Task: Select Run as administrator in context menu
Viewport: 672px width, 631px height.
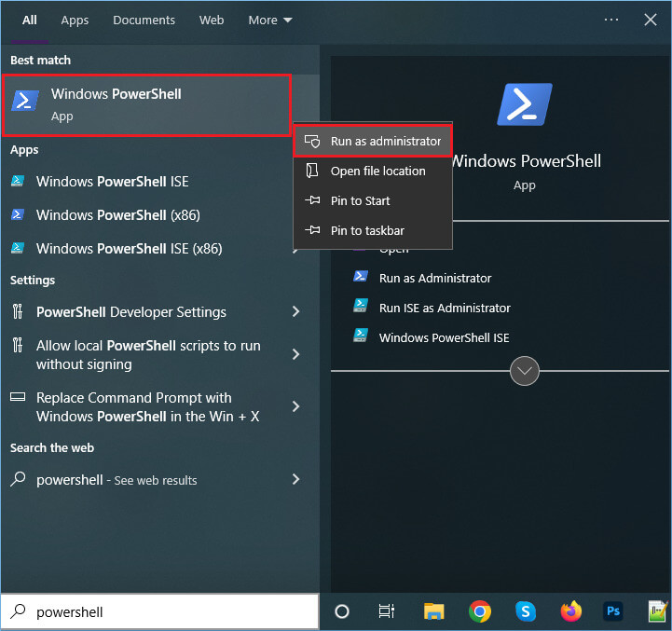Action: (x=373, y=141)
